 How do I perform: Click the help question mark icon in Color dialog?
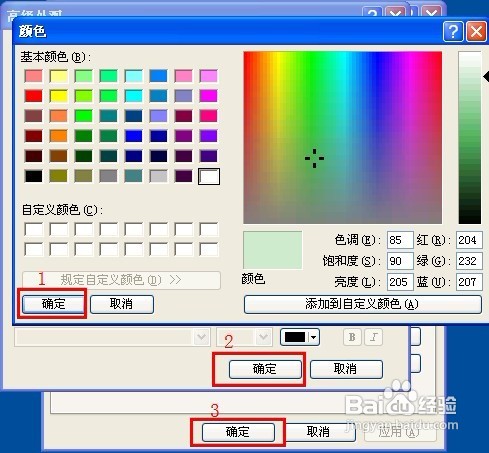pos(453,32)
